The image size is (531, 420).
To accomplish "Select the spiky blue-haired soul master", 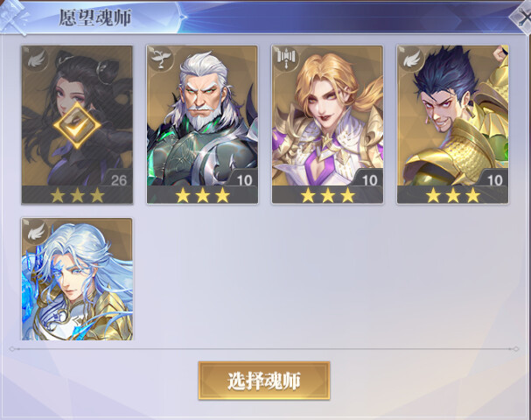I will [x=453, y=124].
